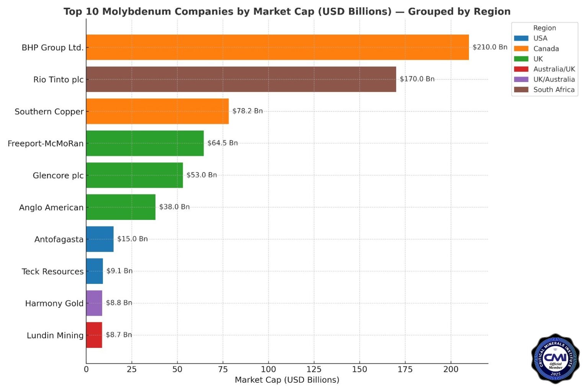Click the $15.0 Bn value label
The width and height of the screenshot is (588, 392).
tap(132, 239)
